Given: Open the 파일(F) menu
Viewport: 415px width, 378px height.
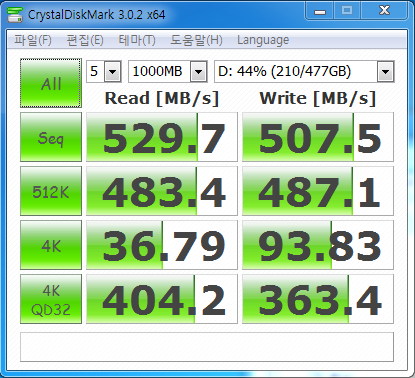Looking at the screenshot, I should pos(33,40).
